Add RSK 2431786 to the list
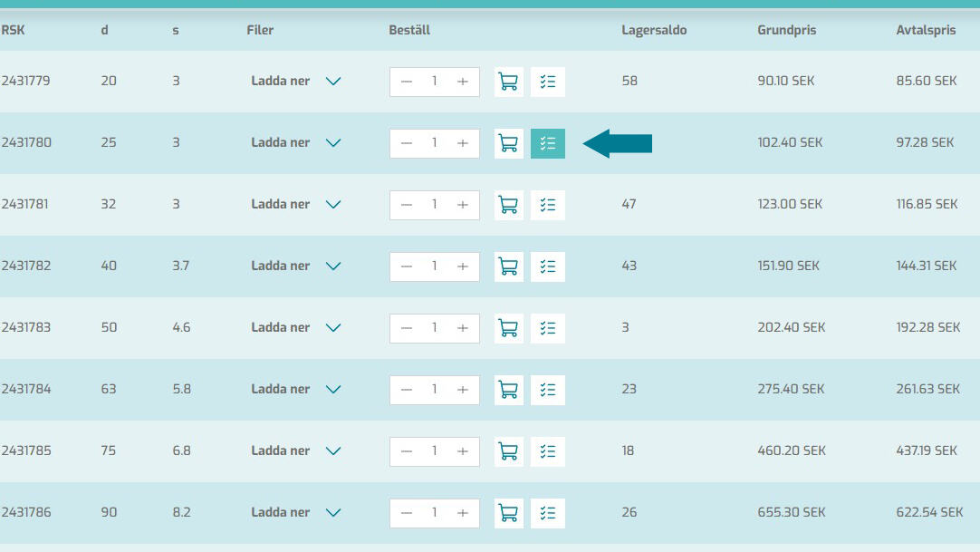The image size is (980, 552). pos(547,513)
